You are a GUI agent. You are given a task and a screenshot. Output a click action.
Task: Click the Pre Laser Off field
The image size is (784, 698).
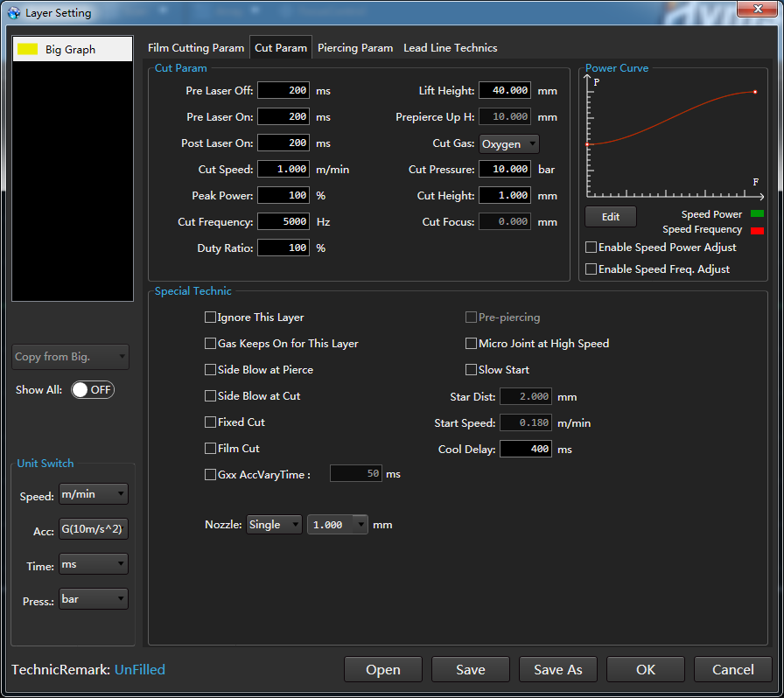pos(283,90)
